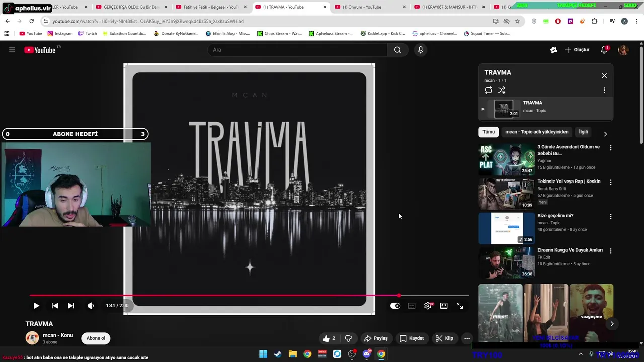Screen dimensions: 644x362
Task: Open options for Tekinsiz Yol video
Action: pos(611,183)
